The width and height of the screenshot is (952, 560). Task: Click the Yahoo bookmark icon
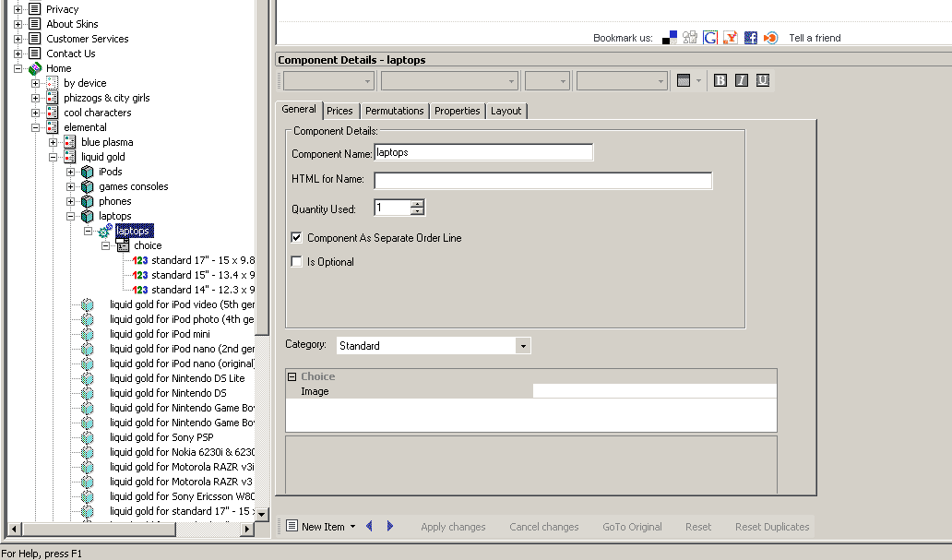[730, 38]
